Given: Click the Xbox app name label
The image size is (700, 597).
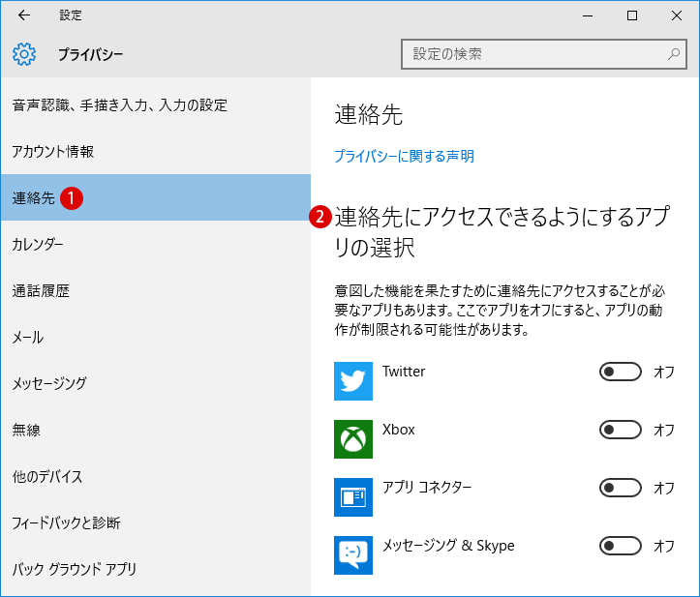Looking at the screenshot, I should (398, 430).
